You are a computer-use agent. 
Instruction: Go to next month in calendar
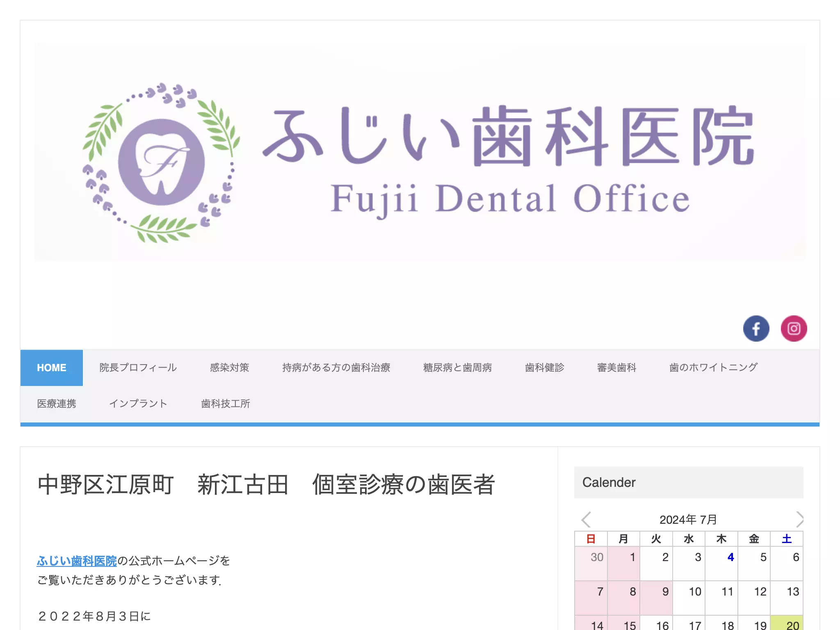click(799, 519)
